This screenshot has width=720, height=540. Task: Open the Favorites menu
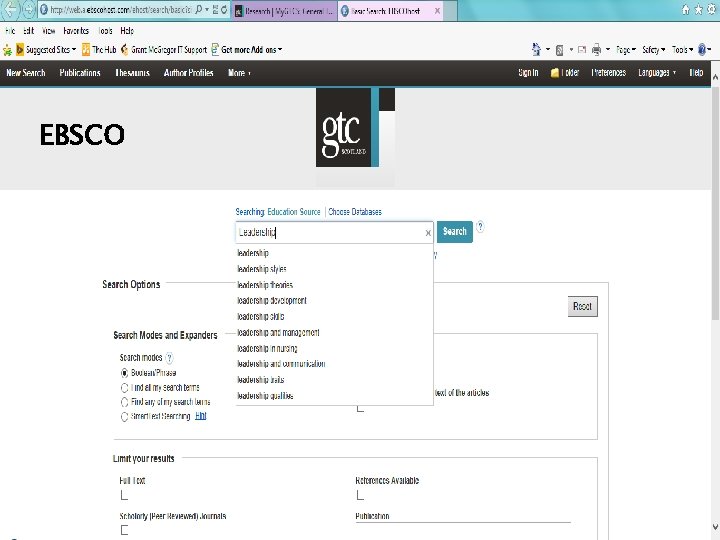[76, 31]
